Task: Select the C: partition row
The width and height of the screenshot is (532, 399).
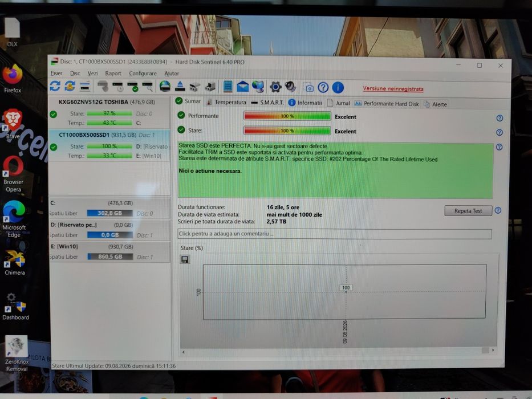Action: click(109, 208)
